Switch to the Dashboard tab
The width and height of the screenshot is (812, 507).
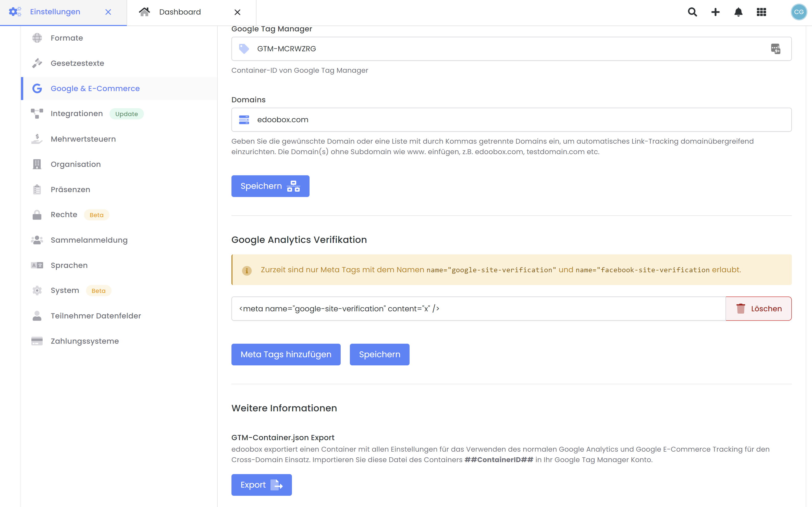(x=180, y=12)
